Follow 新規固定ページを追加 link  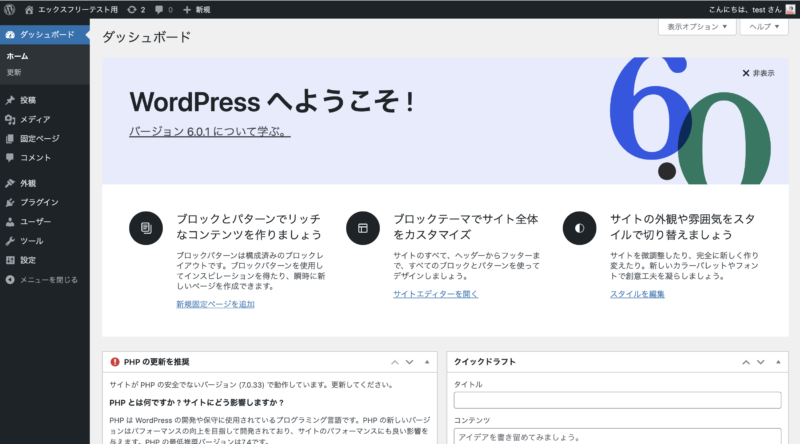coord(215,304)
